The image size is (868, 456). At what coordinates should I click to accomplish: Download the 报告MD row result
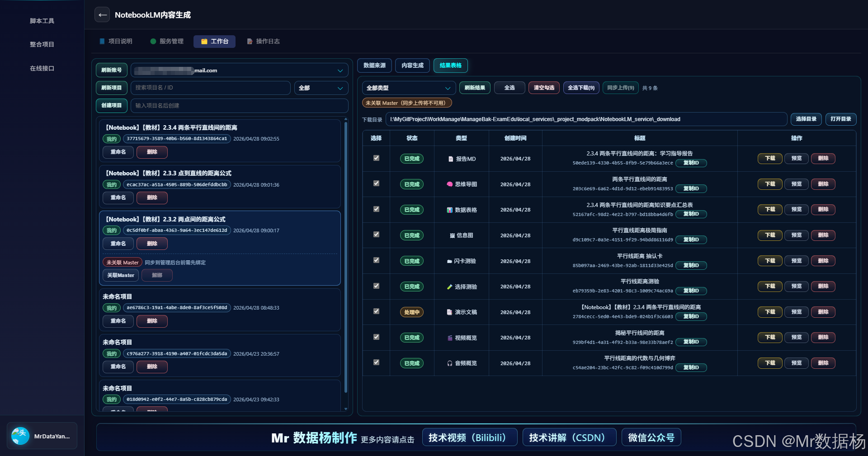point(770,158)
